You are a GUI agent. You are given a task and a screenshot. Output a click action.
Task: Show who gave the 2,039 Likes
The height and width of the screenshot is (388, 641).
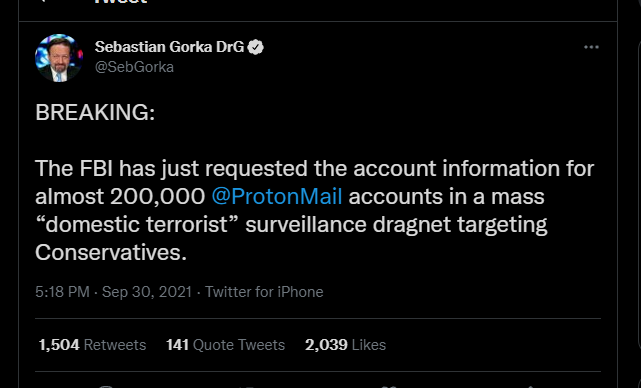tap(345, 345)
